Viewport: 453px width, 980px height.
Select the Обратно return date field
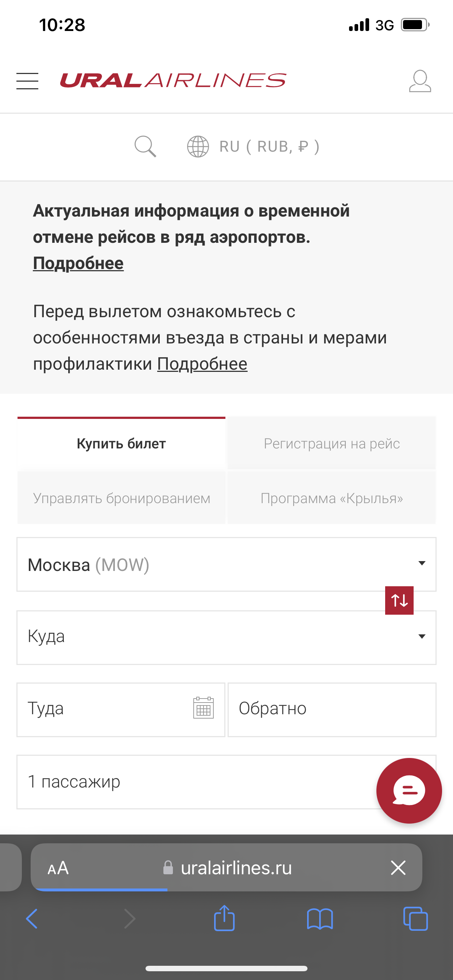(x=332, y=710)
